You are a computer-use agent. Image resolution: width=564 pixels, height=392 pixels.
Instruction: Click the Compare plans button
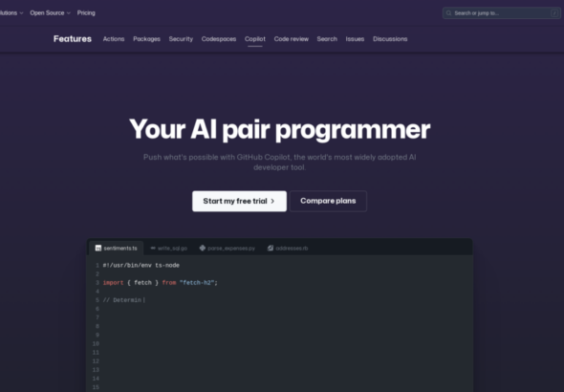328,201
